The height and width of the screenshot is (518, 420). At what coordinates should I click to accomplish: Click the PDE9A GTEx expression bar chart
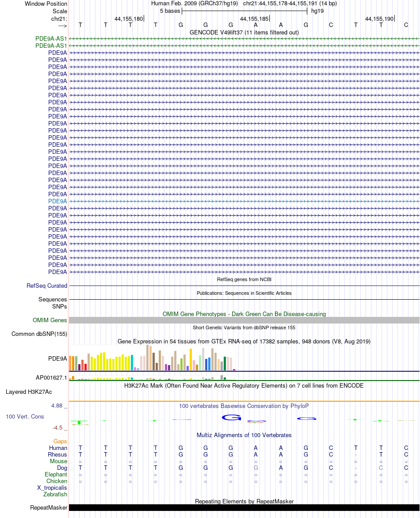(153, 358)
